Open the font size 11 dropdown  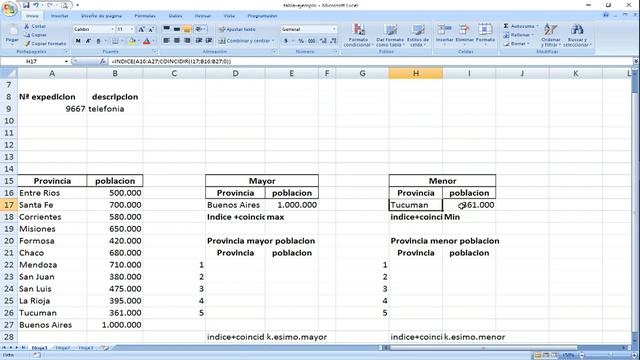131,29
